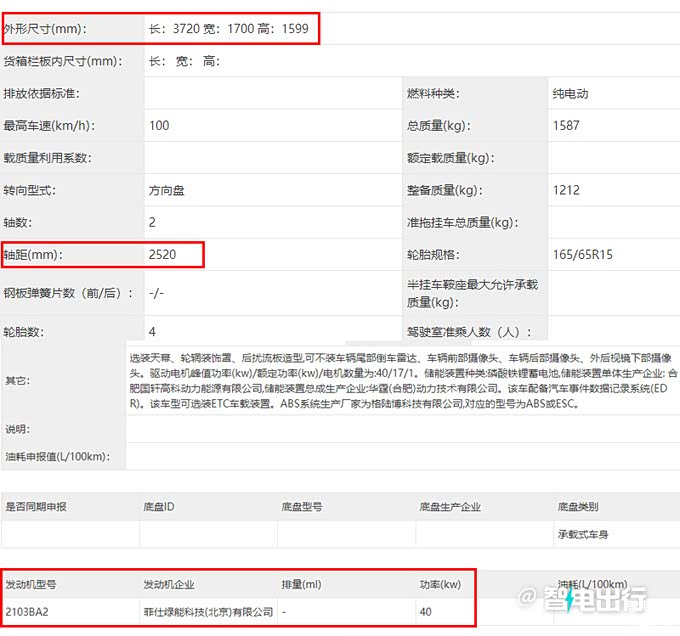Select the 纯电动 fuel type value
Screen dimensions: 680x636
[x=570, y=94]
